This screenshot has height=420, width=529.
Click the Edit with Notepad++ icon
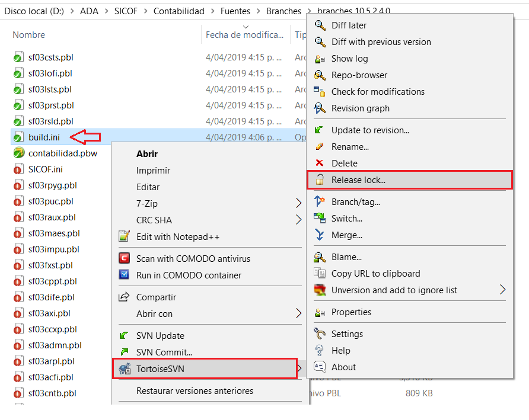coord(124,237)
